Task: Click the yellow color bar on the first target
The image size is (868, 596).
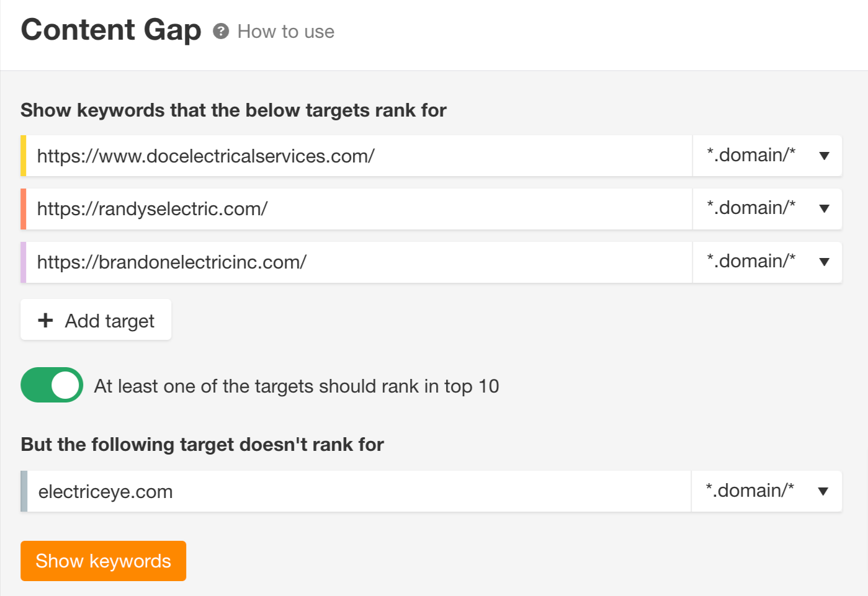Action: 24,156
